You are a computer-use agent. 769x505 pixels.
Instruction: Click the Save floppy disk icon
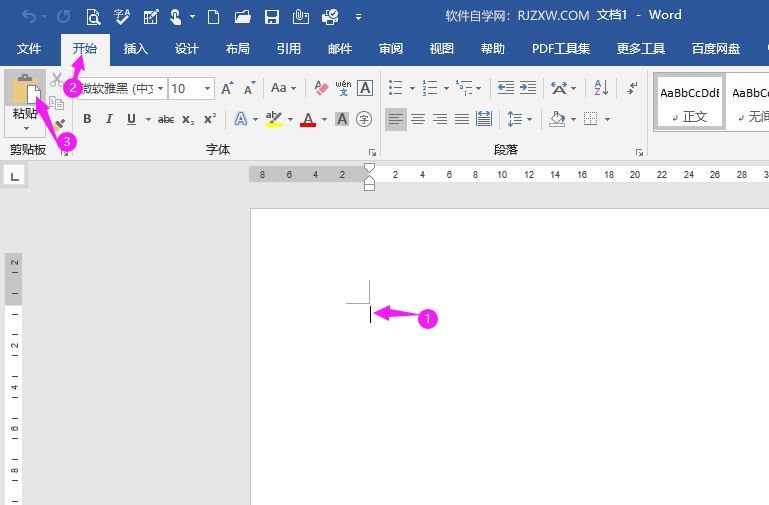pyautogui.click(x=271, y=17)
